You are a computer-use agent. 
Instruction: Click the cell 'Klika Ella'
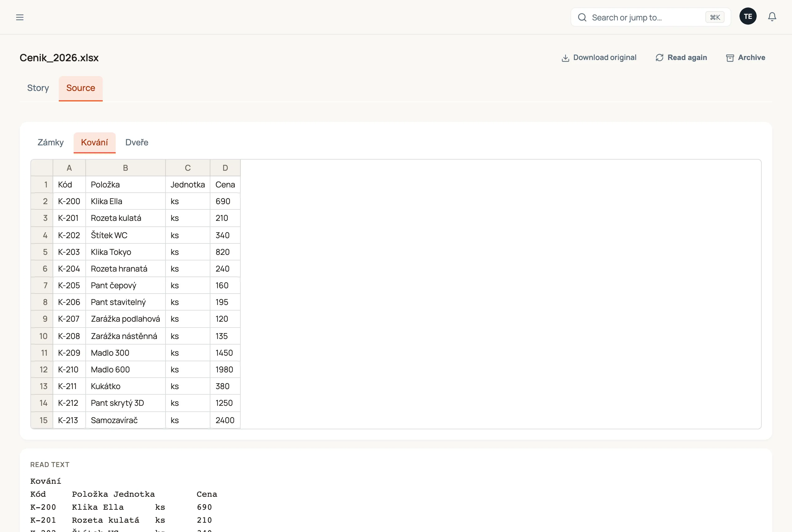pyautogui.click(x=126, y=202)
